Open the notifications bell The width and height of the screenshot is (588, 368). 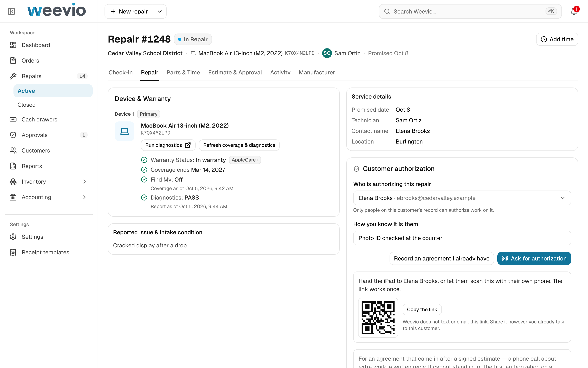click(574, 11)
